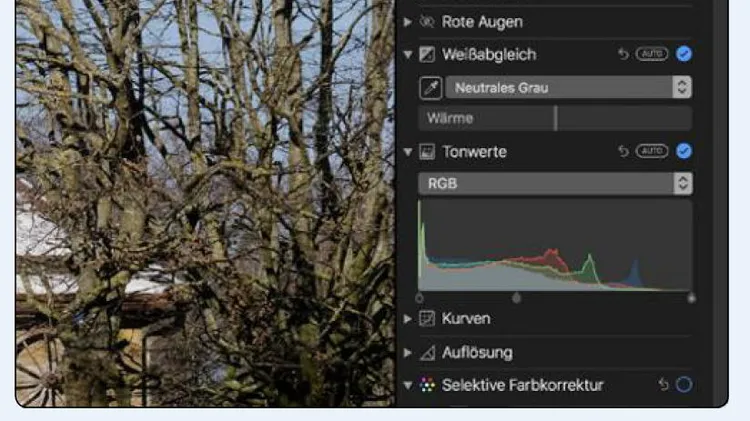
Task: Click the Kurven curves icon
Action: (x=427, y=319)
